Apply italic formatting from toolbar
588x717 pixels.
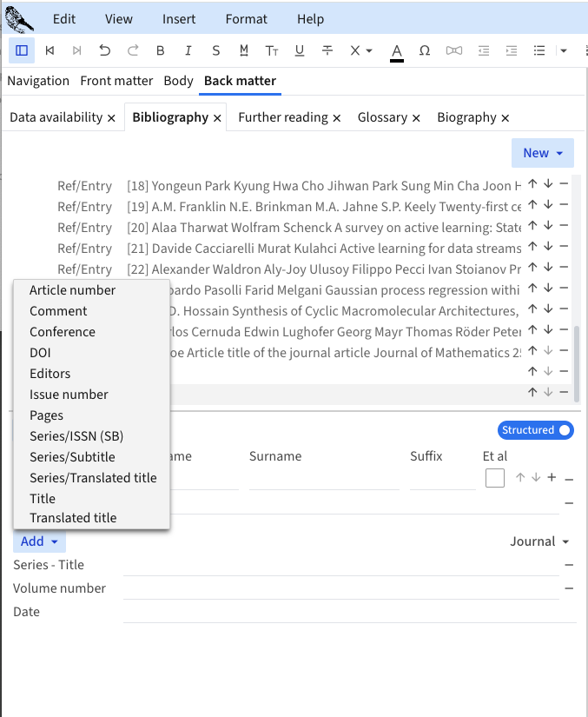(x=188, y=50)
